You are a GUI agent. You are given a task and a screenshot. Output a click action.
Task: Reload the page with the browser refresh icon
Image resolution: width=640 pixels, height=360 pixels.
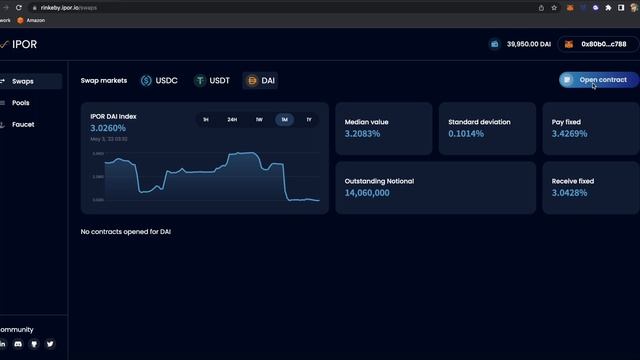click(x=19, y=8)
